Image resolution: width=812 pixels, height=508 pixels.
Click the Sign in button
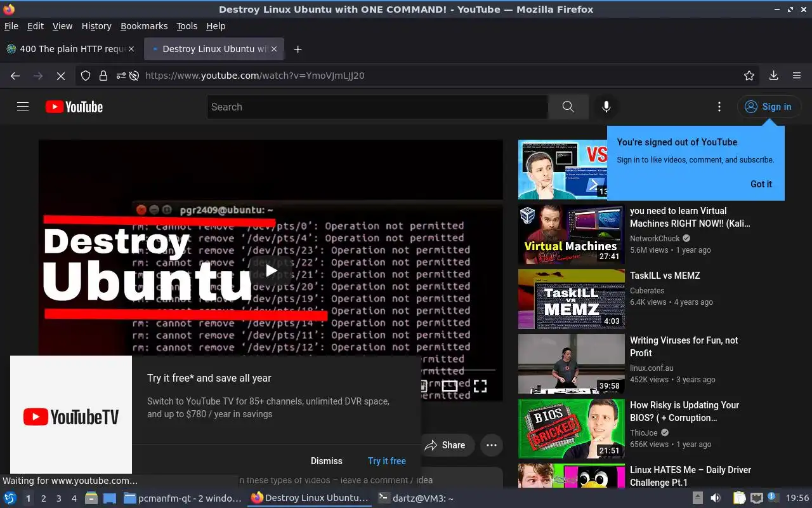(x=769, y=107)
